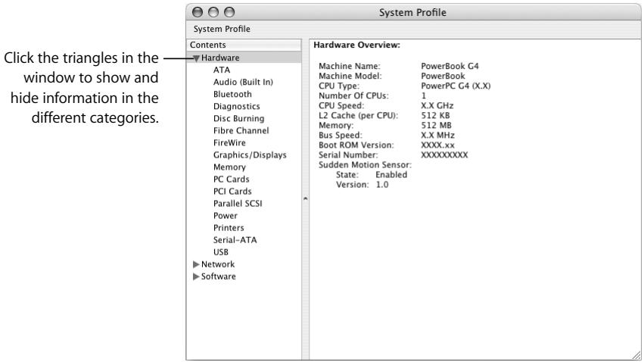Click the XXXX.xx Boot ROM value
Image resolution: width=644 pixels, height=362 pixels.
point(437,145)
